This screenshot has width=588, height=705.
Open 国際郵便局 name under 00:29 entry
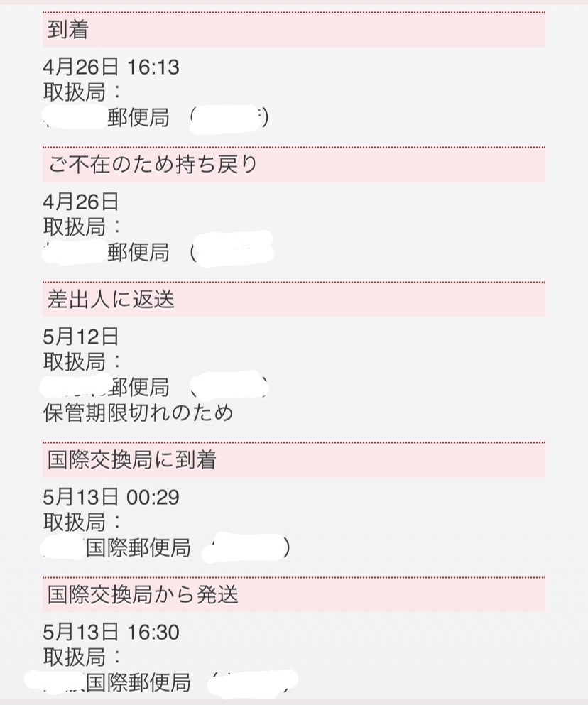(x=138, y=548)
